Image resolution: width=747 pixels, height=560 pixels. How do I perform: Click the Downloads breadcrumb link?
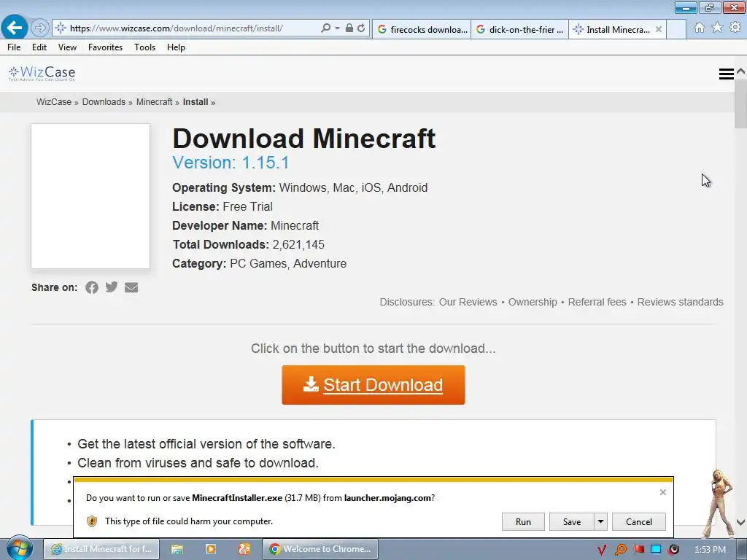pos(104,102)
